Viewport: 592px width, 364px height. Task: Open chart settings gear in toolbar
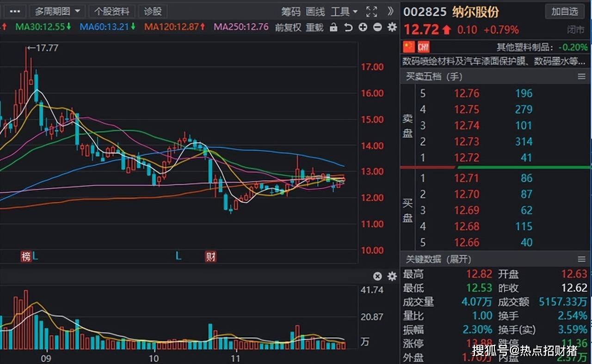pos(392,27)
